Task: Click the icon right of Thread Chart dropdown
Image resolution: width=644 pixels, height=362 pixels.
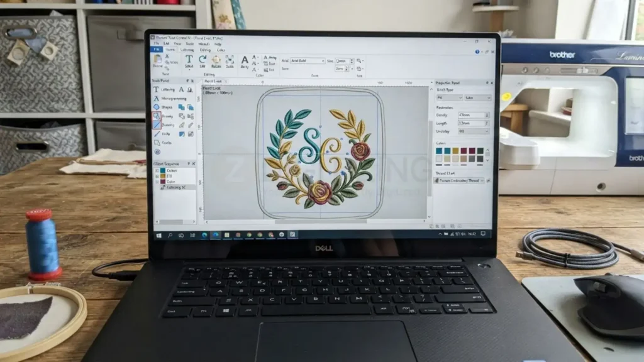Action: 488,180
